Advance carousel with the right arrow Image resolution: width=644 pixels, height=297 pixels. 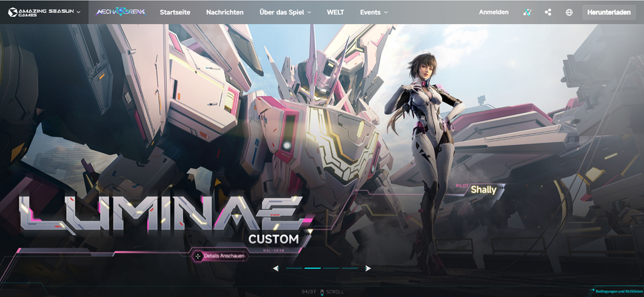point(368,269)
